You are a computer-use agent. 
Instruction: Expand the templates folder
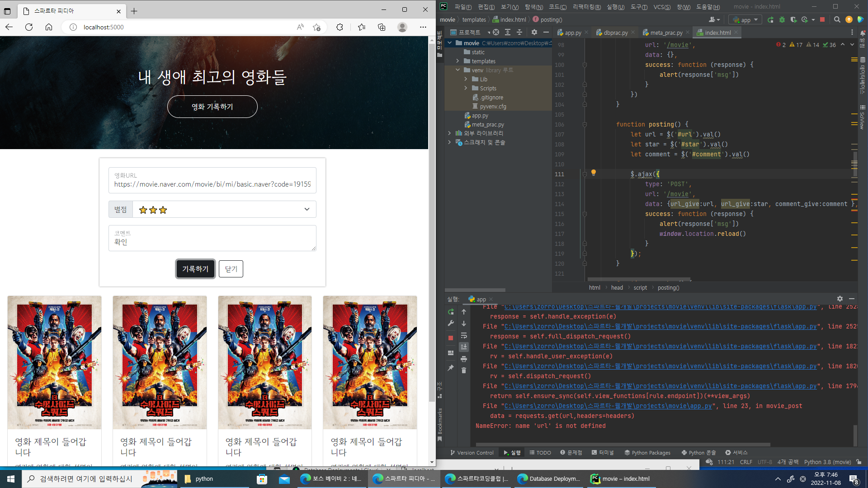click(458, 61)
